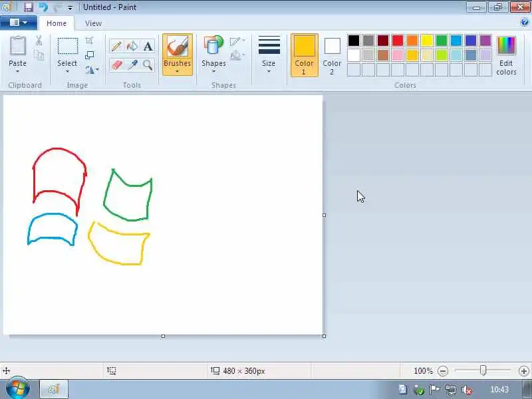This screenshot has height=399, width=532.
Task: Click the rectangular Select tool icon
Action: (x=68, y=46)
